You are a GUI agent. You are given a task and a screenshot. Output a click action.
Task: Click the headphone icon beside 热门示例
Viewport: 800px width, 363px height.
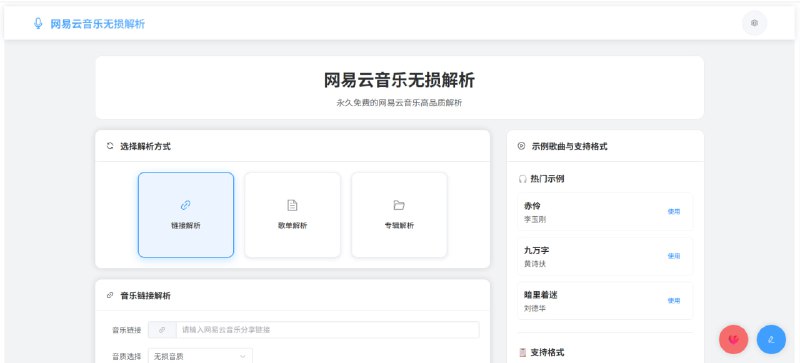click(x=522, y=179)
